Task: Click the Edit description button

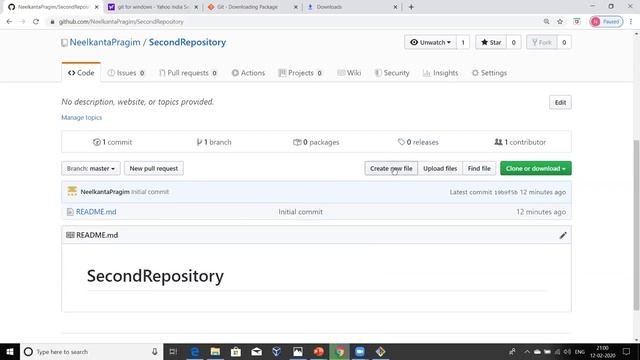Action: tap(560, 102)
